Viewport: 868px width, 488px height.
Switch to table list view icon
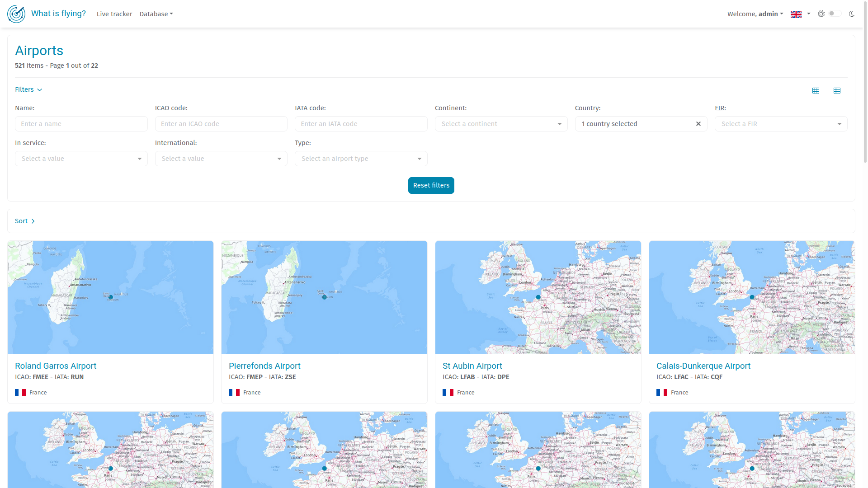tap(837, 90)
